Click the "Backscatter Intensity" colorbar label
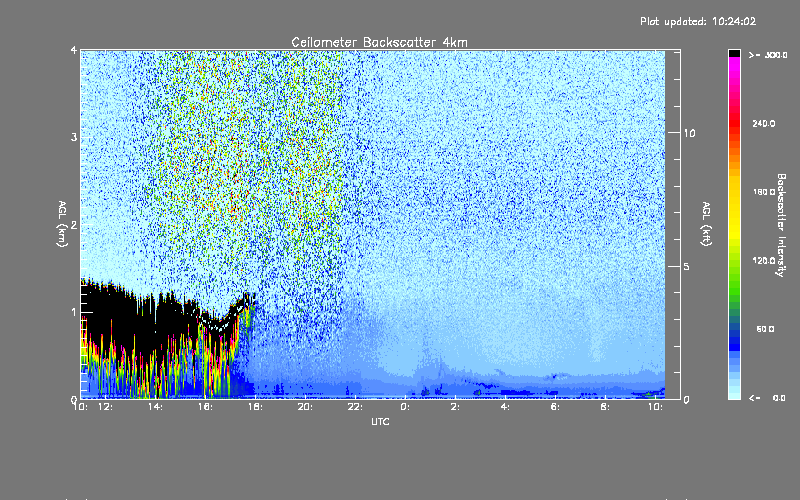The height and width of the screenshot is (500, 800). (x=781, y=225)
